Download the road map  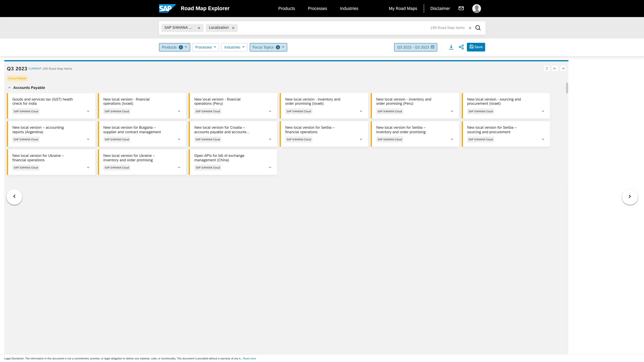coord(451,47)
